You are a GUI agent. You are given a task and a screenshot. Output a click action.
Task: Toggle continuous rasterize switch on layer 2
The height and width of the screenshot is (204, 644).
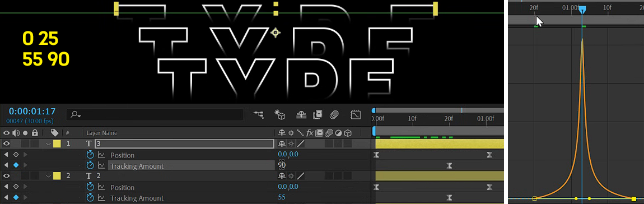[x=291, y=175]
